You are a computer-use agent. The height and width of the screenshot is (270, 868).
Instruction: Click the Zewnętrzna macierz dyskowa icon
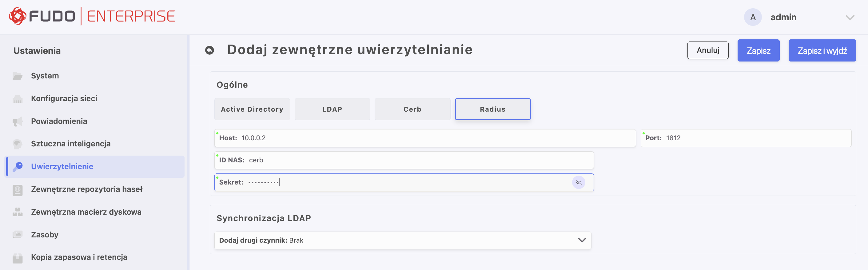[x=18, y=212]
